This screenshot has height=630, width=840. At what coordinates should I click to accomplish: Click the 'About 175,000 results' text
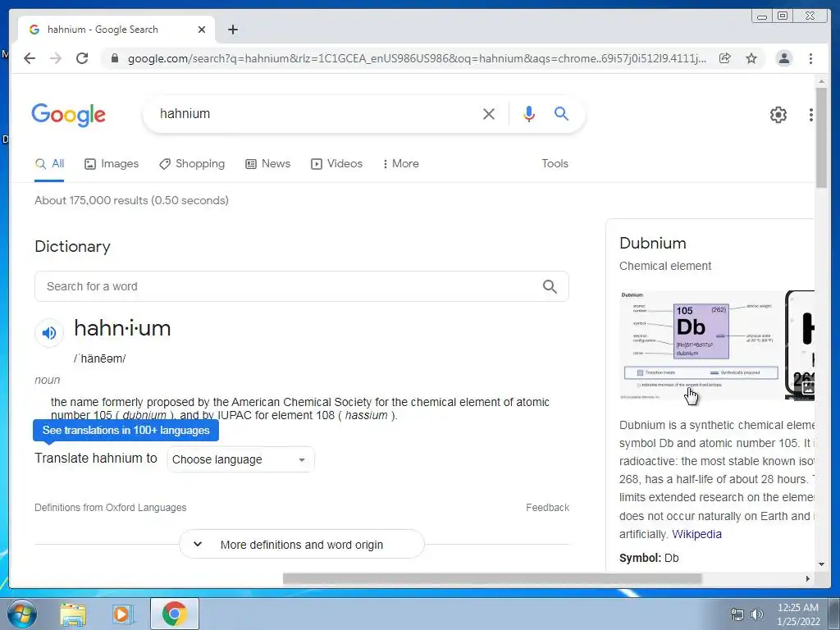tap(132, 200)
